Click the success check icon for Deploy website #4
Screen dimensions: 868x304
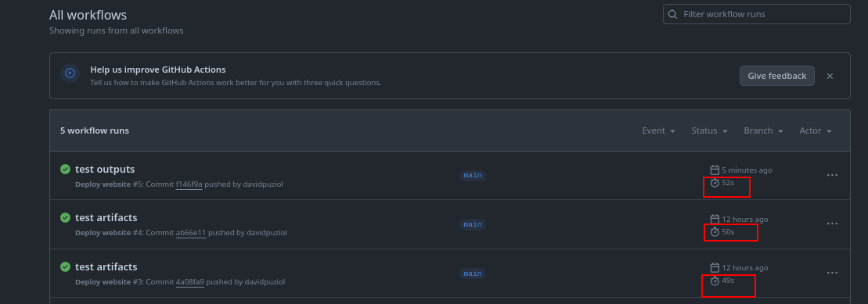coord(65,218)
